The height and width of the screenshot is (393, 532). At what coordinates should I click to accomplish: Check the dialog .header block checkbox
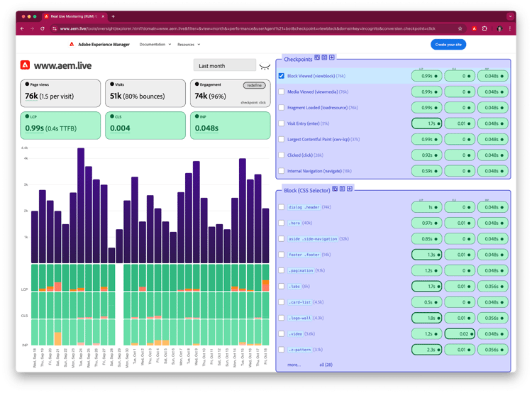[x=282, y=207]
